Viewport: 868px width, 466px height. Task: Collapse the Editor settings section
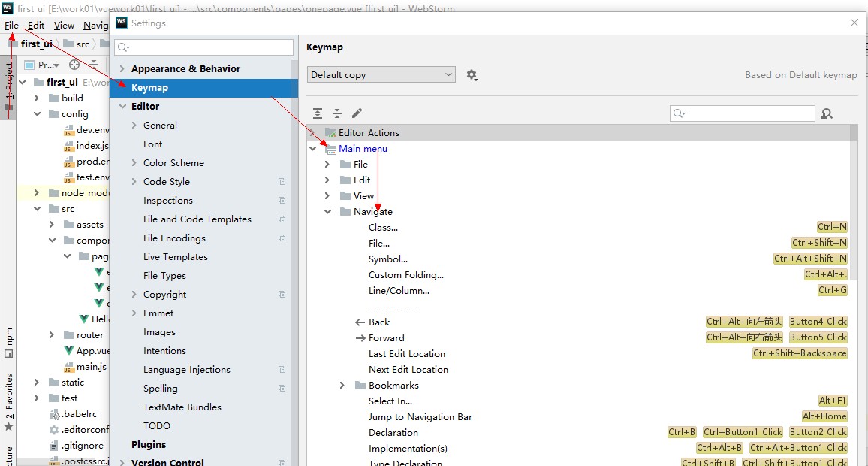122,107
